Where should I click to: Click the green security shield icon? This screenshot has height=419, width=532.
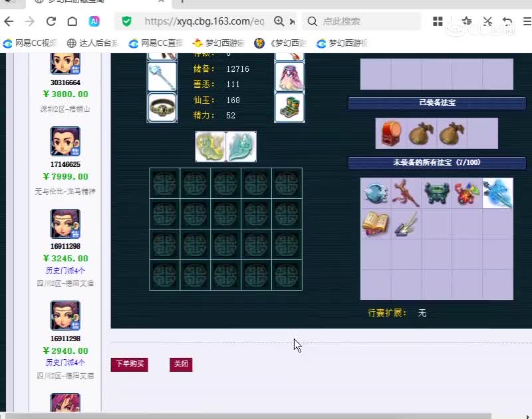pyautogui.click(x=126, y=21)
